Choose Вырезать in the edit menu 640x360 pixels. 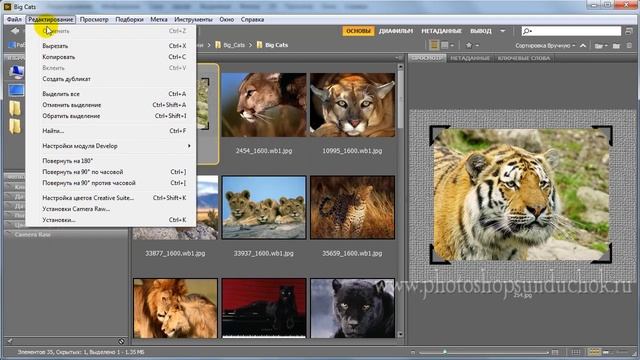[x=111, y=46]
